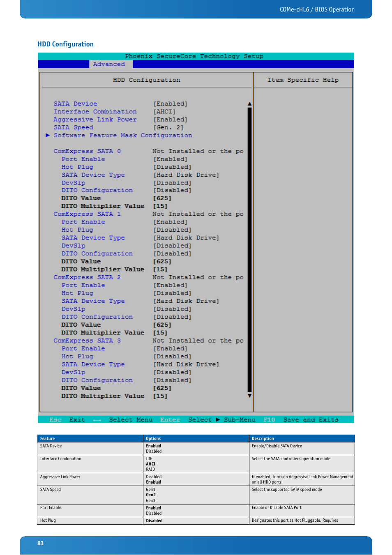
Task: Open SATA Device Type value under ComExpress SATA 2
Action: 186,301
